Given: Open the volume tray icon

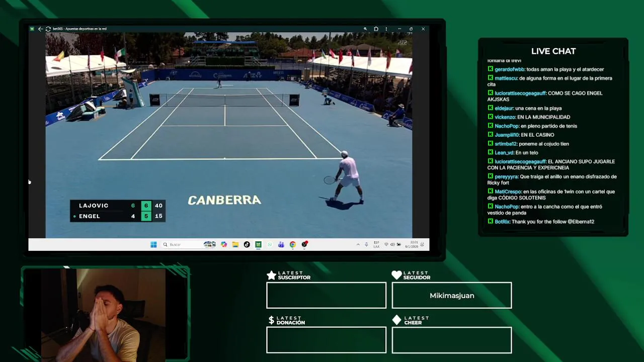Looking at the screenshot, I should click(x=392, y=244).
